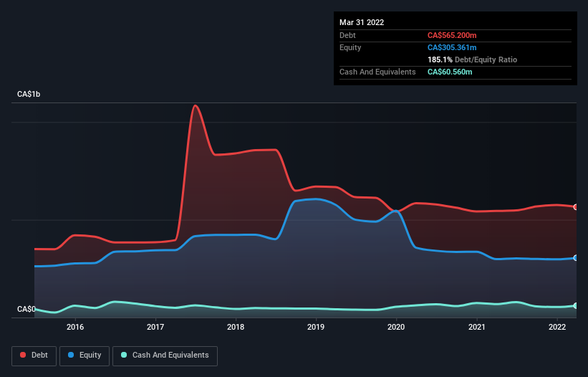Image resolution: width=588 pixels, height=377 pixels.
Task: Click the 2019 axis label
Action: pos(316,327)
